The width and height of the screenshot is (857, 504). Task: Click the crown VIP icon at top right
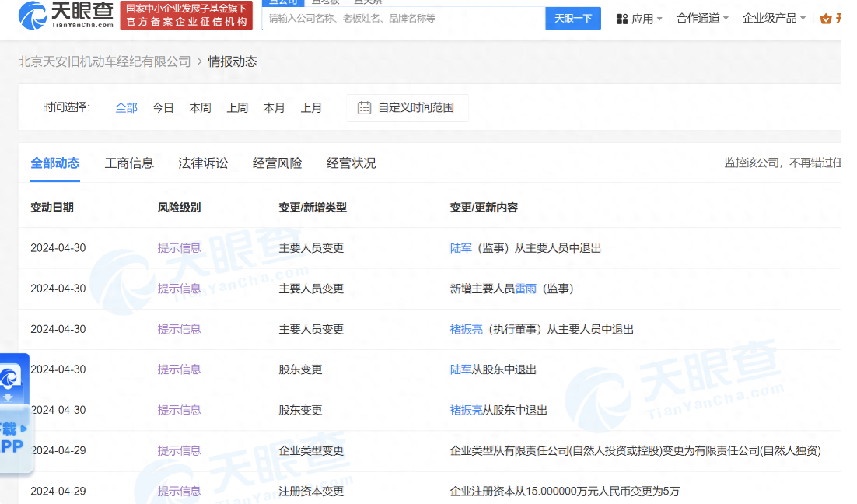click(826, 19)
